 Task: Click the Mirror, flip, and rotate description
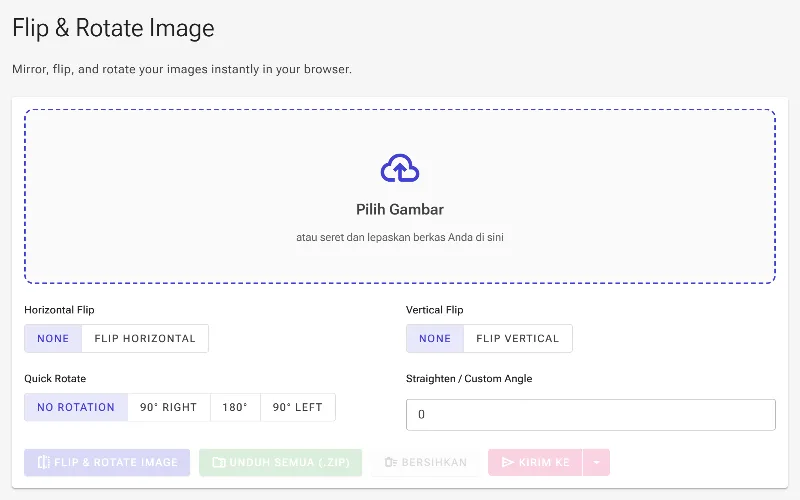182,69
